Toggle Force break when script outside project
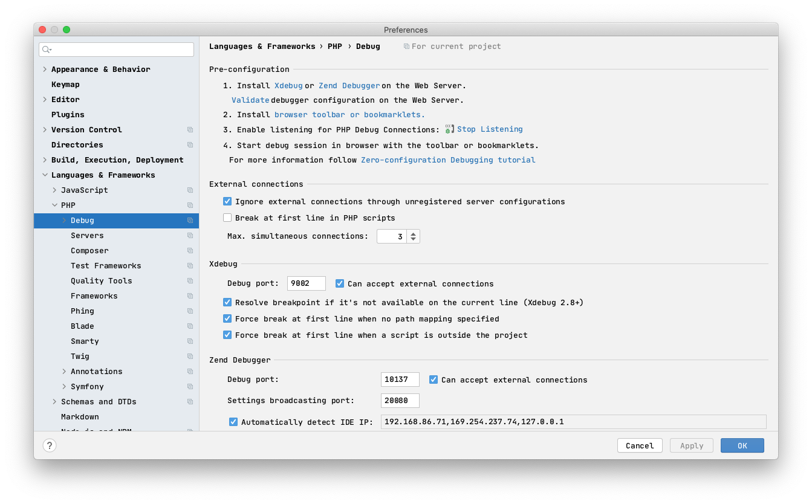The width and height of the screenshot is (812, 504). pos(227,335)
